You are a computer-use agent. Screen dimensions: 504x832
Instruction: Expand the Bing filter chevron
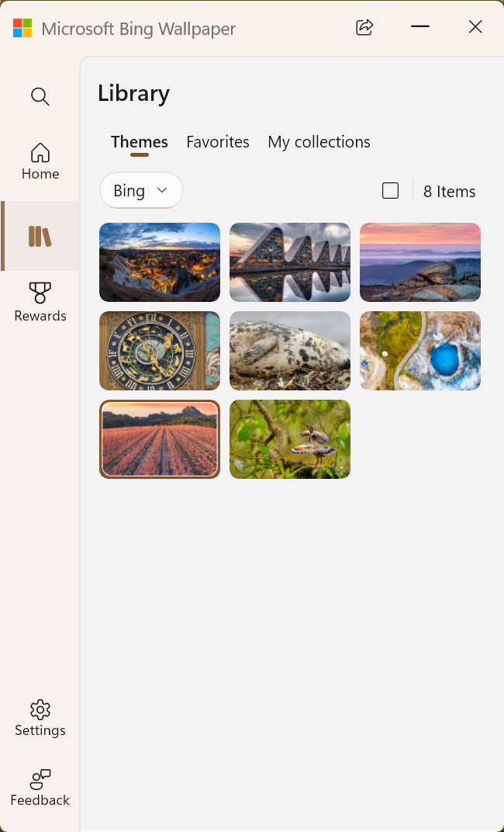pyautogui.click(x=162, y=190)
